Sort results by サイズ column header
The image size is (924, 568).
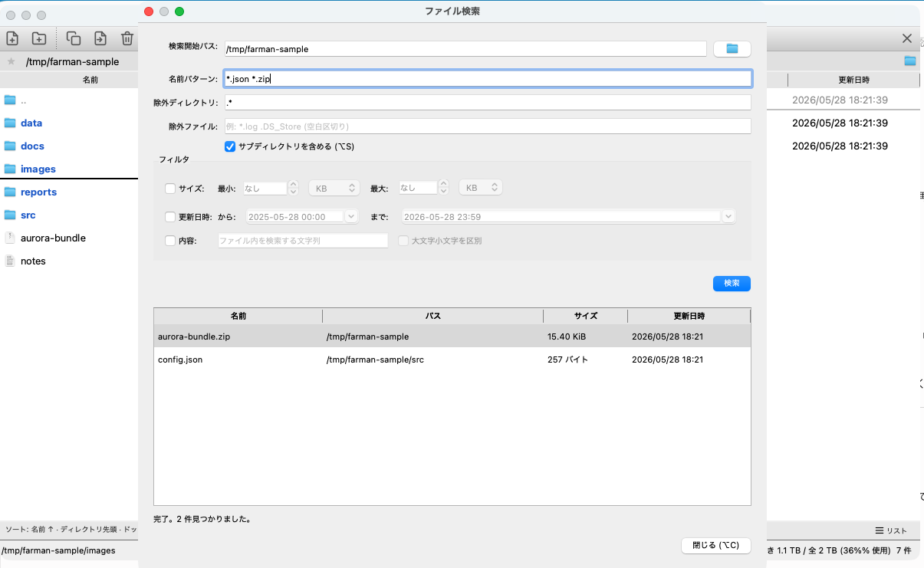click(x=586, y=316)
